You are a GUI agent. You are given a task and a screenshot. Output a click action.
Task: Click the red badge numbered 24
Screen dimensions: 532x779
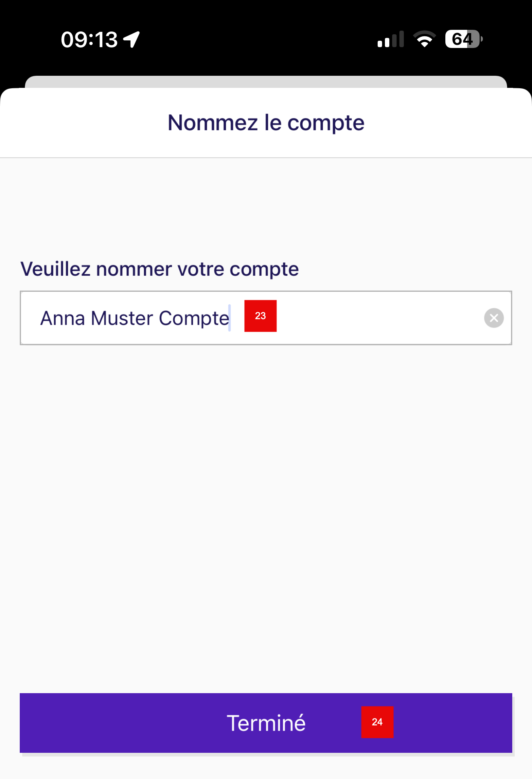pyautogui.click(x=377, y=722)
